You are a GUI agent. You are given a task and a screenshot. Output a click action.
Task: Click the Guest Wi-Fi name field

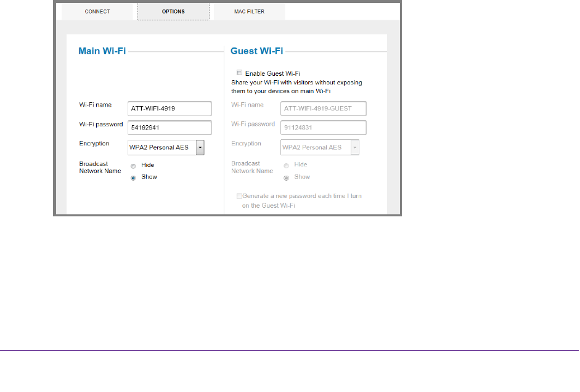point(324,108)
